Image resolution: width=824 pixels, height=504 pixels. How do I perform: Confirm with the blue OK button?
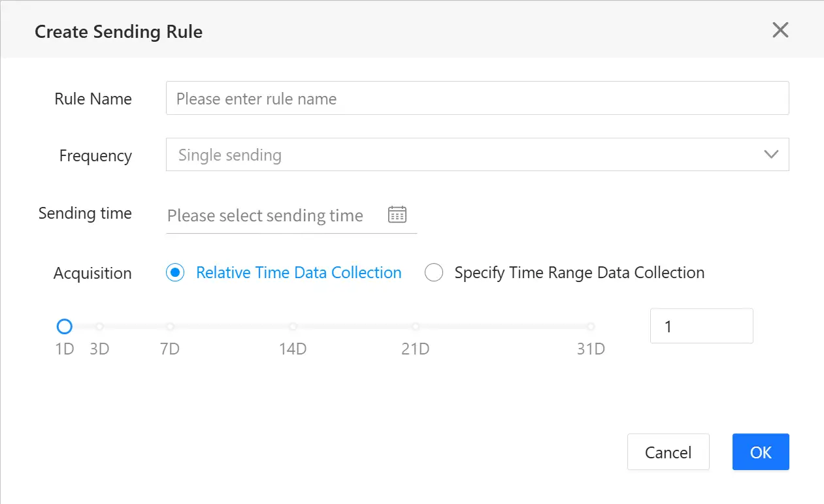pyautogui.click(x=761, y=452)
